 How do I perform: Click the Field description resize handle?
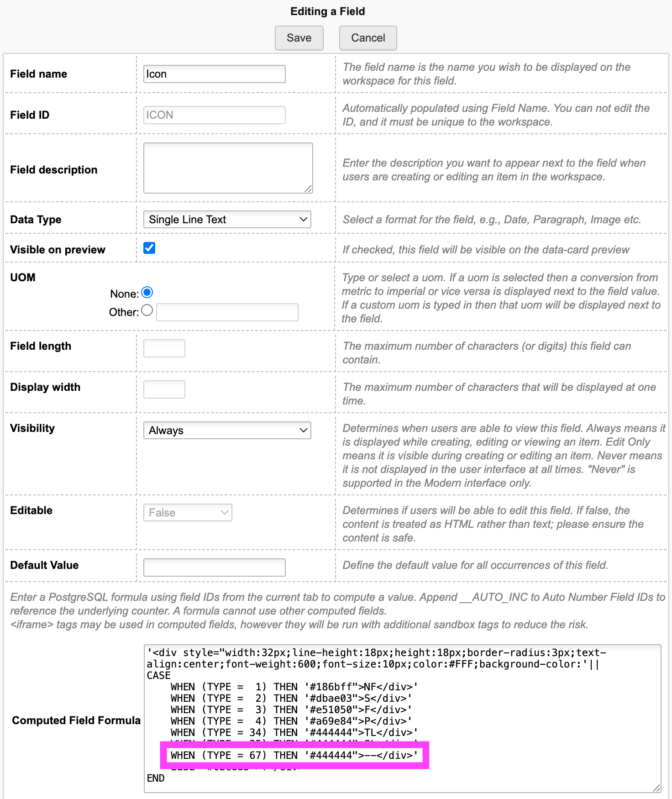click(x=309, y=189)
